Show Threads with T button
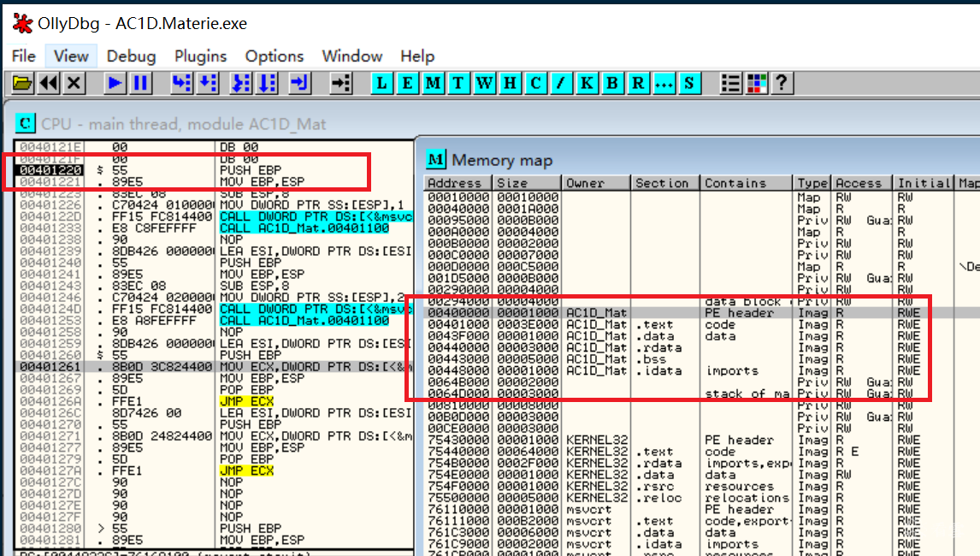 [x=458, y=83]
